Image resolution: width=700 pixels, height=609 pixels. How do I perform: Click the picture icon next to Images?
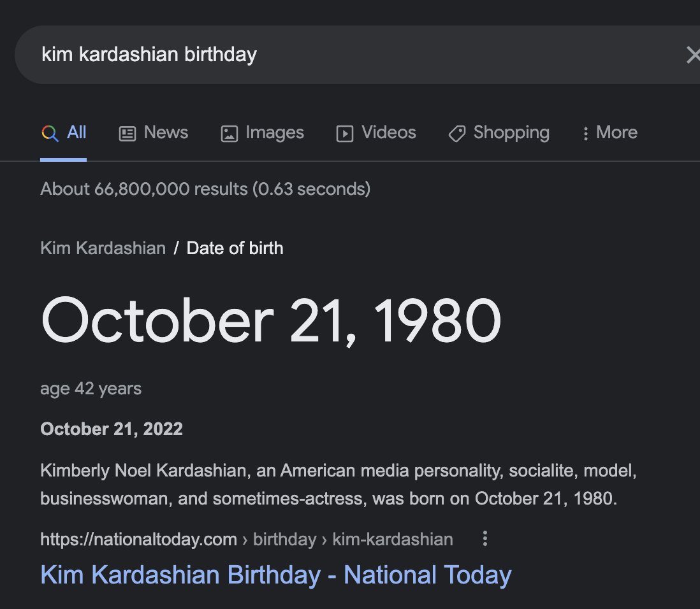click(x=229, y=133)
